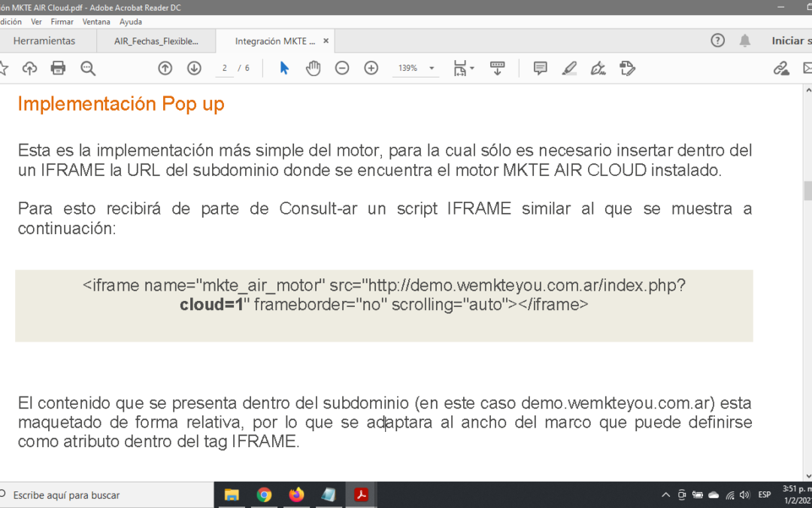Upload file to cloud icon
Screen dimensions: 812x508
29,68
